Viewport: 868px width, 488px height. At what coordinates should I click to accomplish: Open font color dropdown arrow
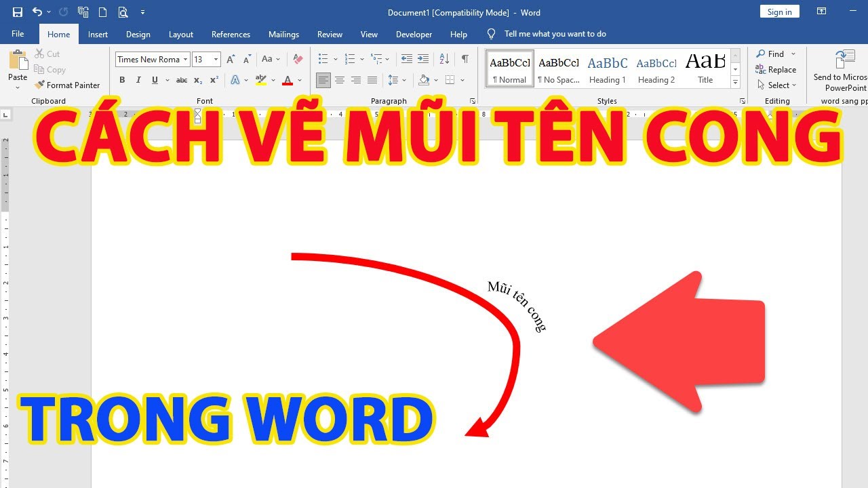point(299,80)
